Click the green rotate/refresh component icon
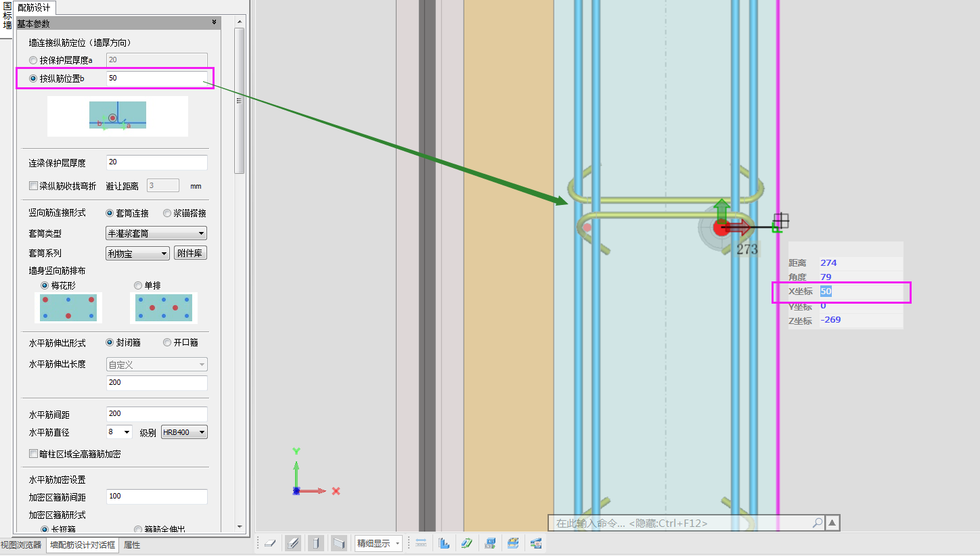 [467, 543]
